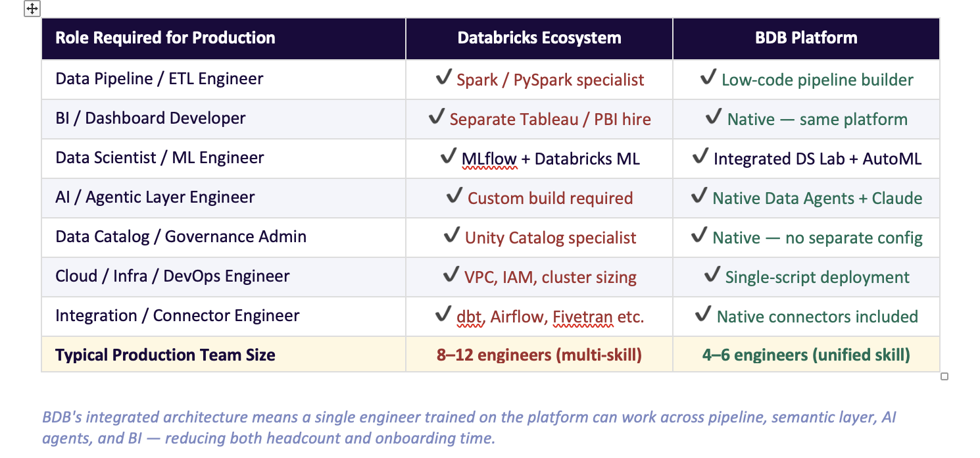Click the Role Required for Production header
The width and height of the screenshot is (980, 458).
[164, 38]
